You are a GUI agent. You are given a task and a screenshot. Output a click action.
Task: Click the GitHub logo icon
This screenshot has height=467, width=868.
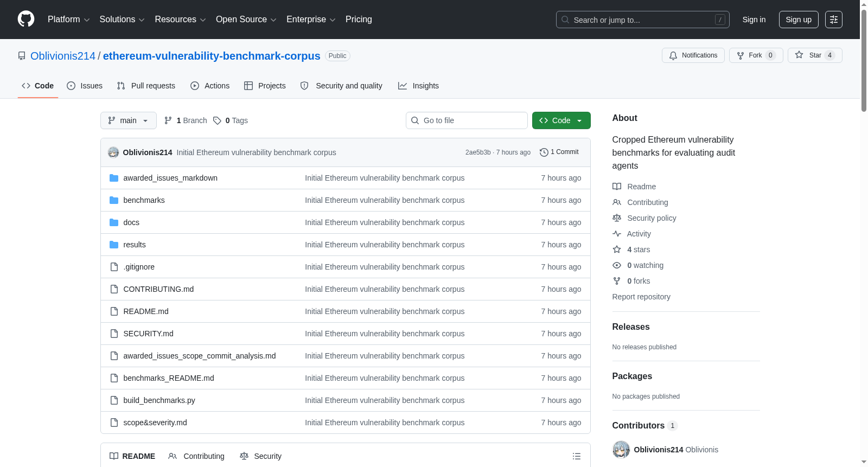point(26,19)
